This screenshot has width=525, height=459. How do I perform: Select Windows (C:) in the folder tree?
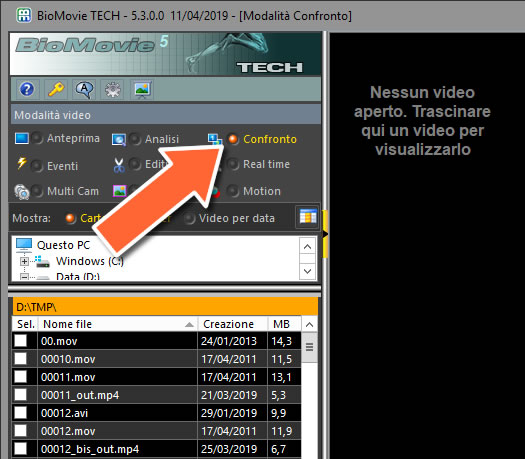click(x=90, y=261)
